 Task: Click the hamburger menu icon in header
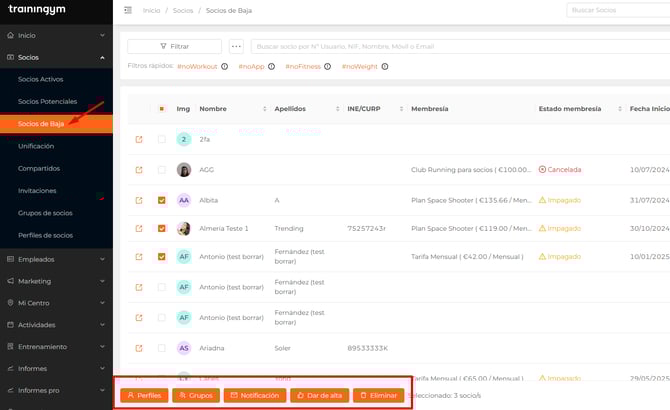(x=127, y=10)
